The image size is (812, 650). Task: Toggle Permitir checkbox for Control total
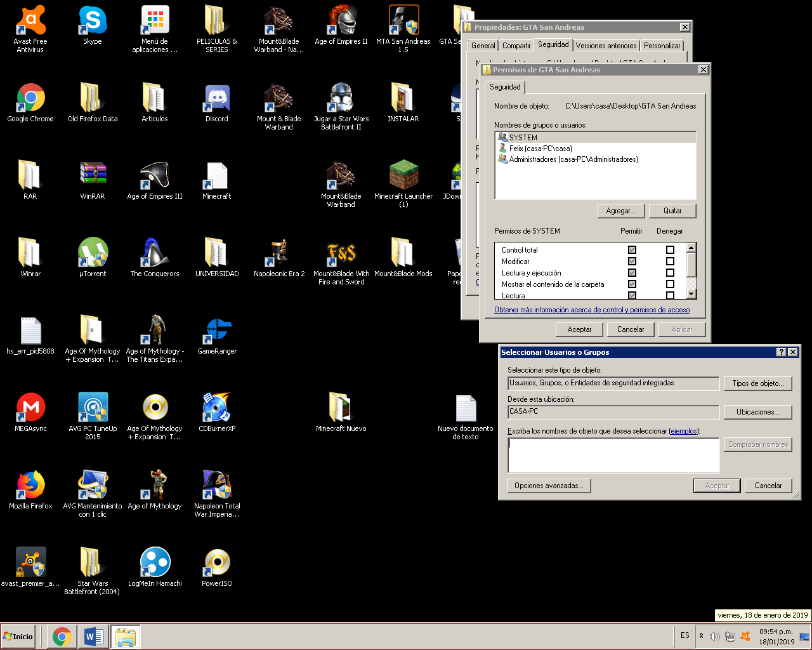632,250
